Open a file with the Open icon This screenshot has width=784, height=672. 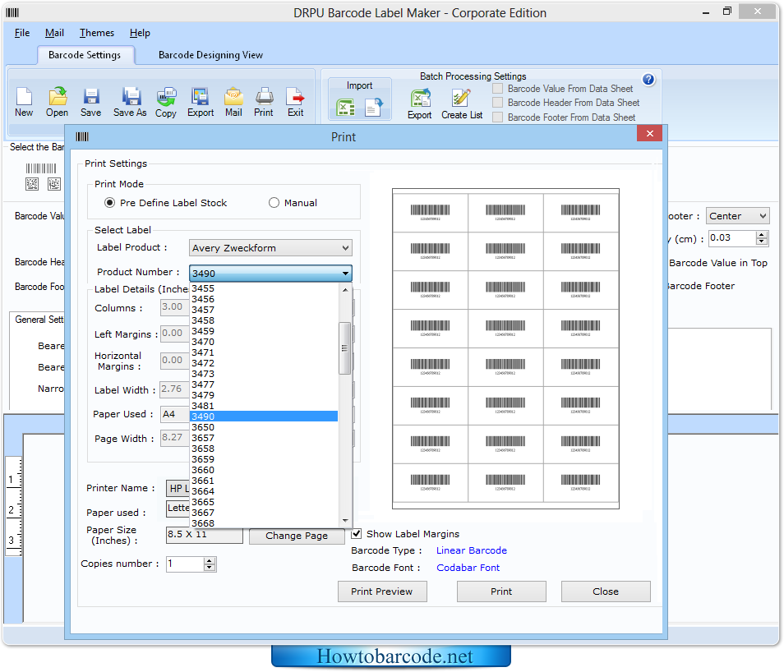pyautogui.click(x=57, y=102)
